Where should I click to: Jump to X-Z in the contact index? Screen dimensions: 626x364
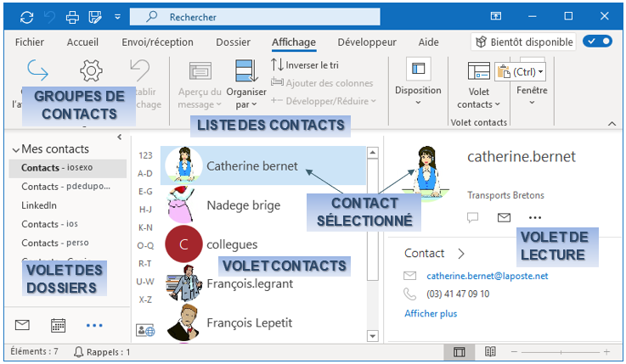pos(145,300)
